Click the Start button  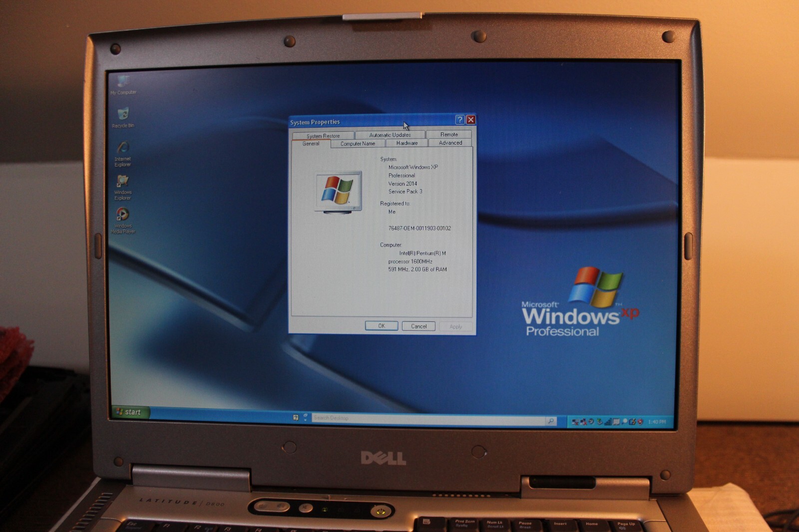[130, 412]
